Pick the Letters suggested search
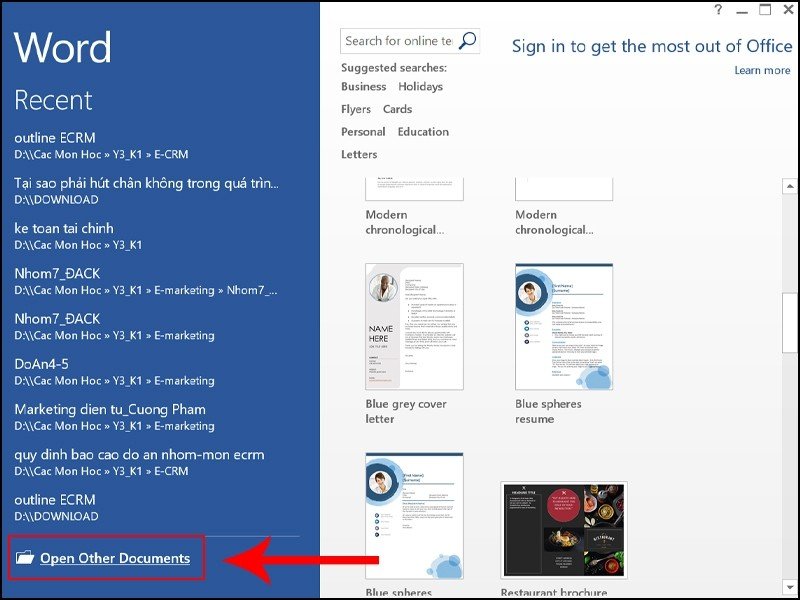The width and height of the screenshot is (800, 600). pyautogui.click(x=359, y=154)
